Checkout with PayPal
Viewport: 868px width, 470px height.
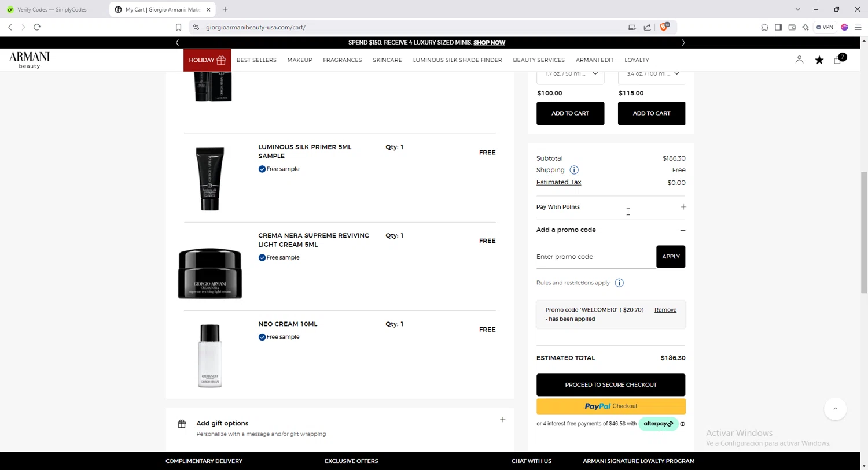point(610,406)
